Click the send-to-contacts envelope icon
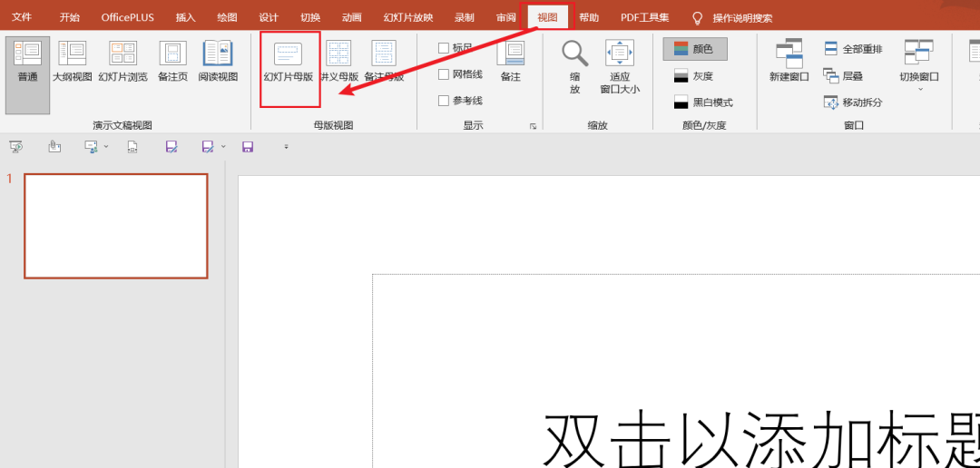 (92, 147)
